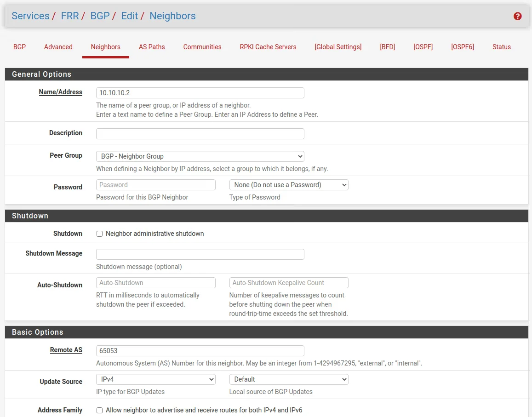Focus the Name/Address input field

point(200,93)
